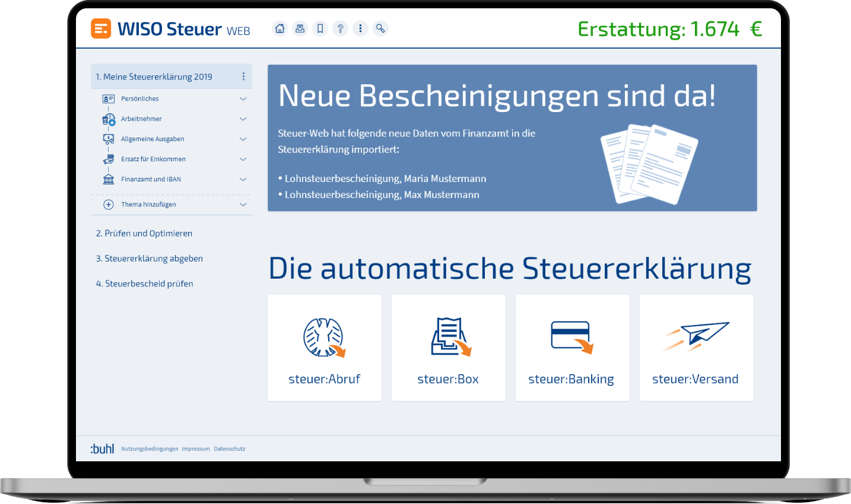Open the steuer:Abruf card
Image resolution: width=851 pixels, height=504 pixels.
pyautogui.click(x=325, y=348)
